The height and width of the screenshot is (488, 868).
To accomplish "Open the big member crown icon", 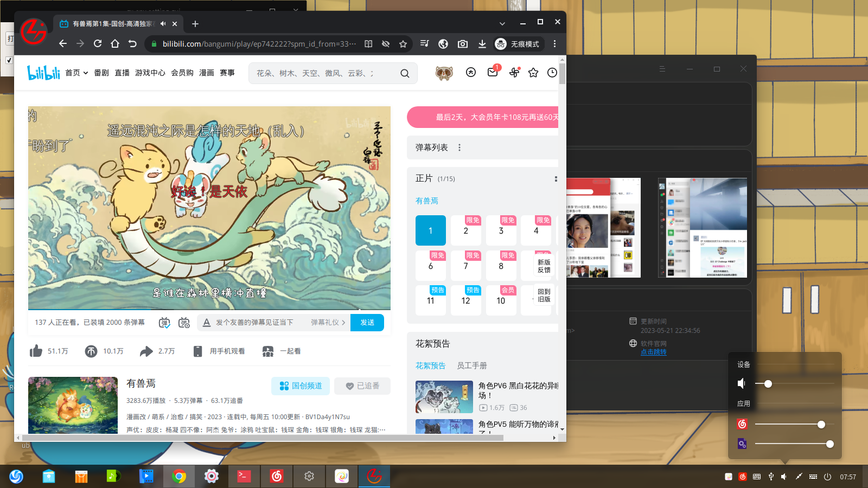I will click(x=471, y=72).
